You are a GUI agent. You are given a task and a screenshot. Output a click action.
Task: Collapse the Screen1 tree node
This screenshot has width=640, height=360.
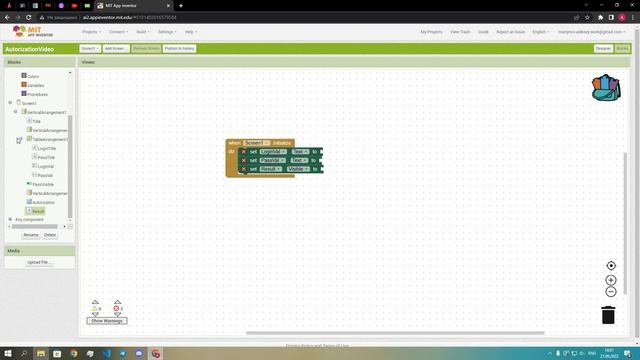tap(10, 103)
